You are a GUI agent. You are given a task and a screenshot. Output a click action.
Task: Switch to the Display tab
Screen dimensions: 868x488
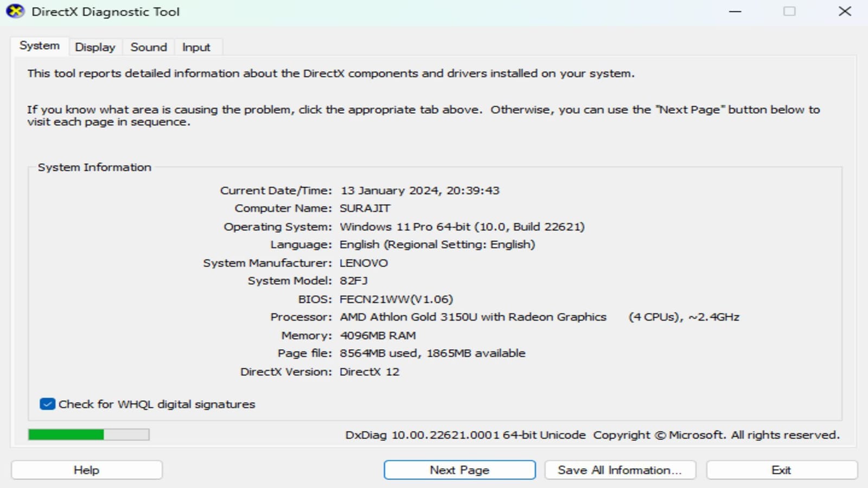(95, 47)
